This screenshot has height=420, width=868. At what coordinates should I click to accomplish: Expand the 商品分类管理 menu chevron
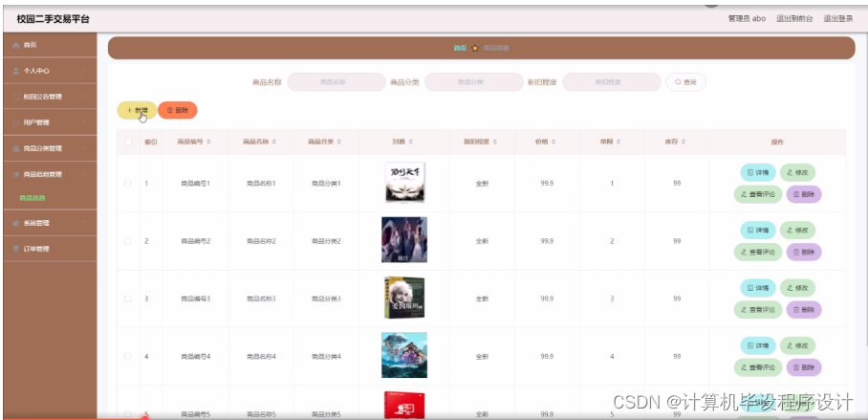pos(85,148)
